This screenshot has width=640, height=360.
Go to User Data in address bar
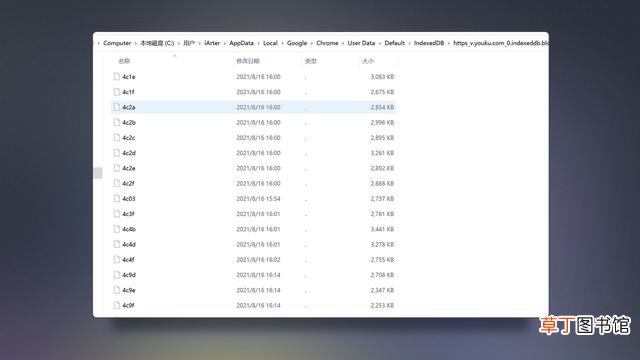pyautogui.click(x=361, y=43)
